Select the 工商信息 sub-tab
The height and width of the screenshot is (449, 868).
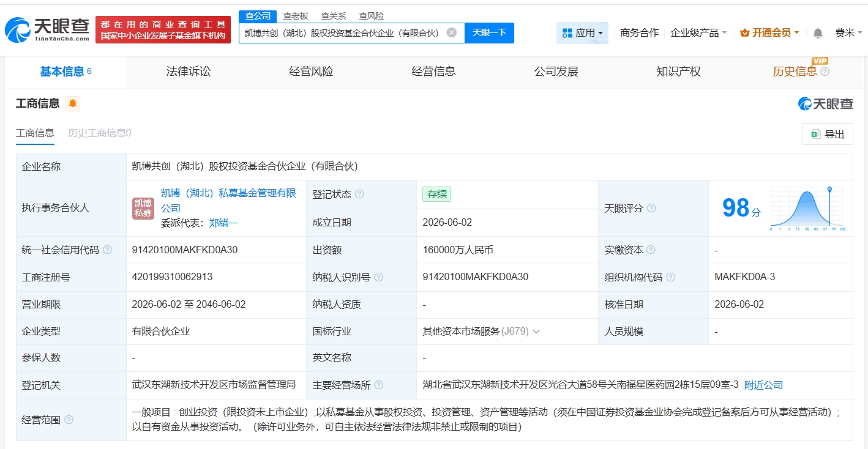(35, 133)
